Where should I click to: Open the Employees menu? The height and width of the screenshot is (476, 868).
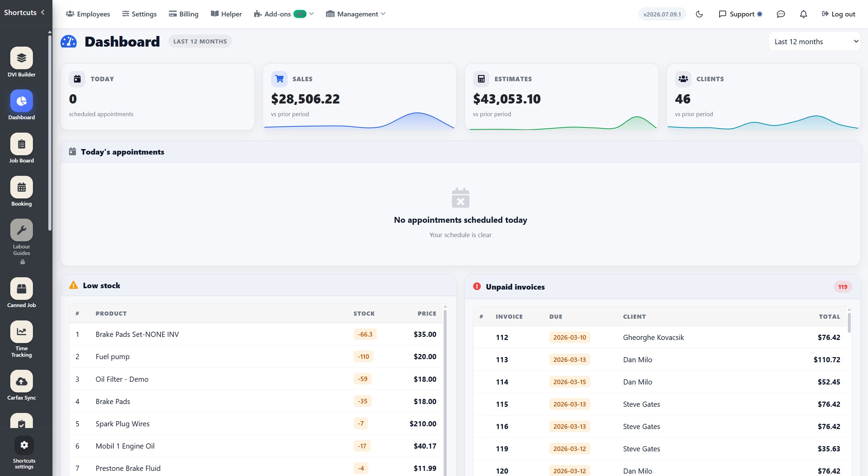pos(88,14)
